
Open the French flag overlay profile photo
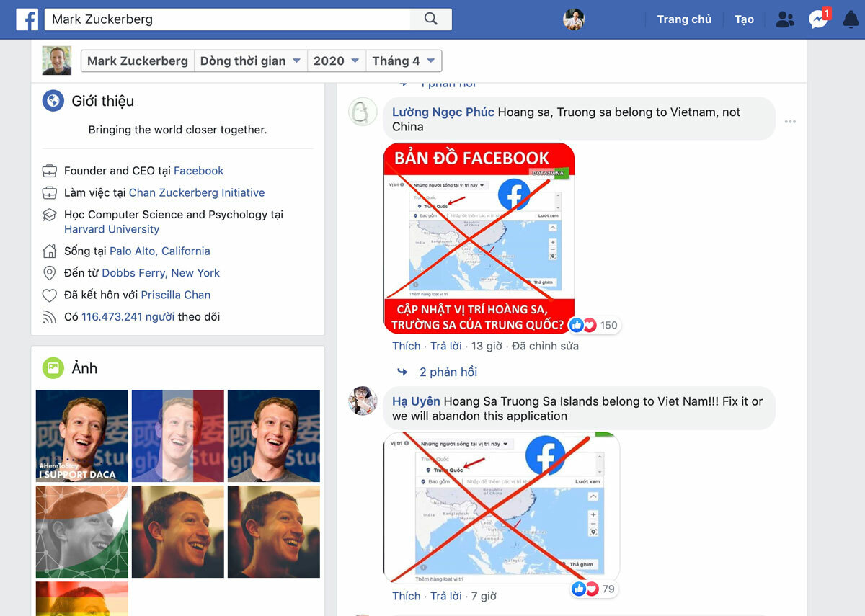[x=178, y=436]
